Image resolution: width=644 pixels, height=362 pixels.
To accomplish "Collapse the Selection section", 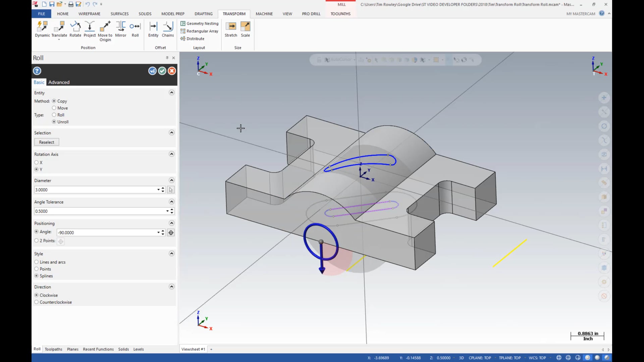I will (171, 133).
